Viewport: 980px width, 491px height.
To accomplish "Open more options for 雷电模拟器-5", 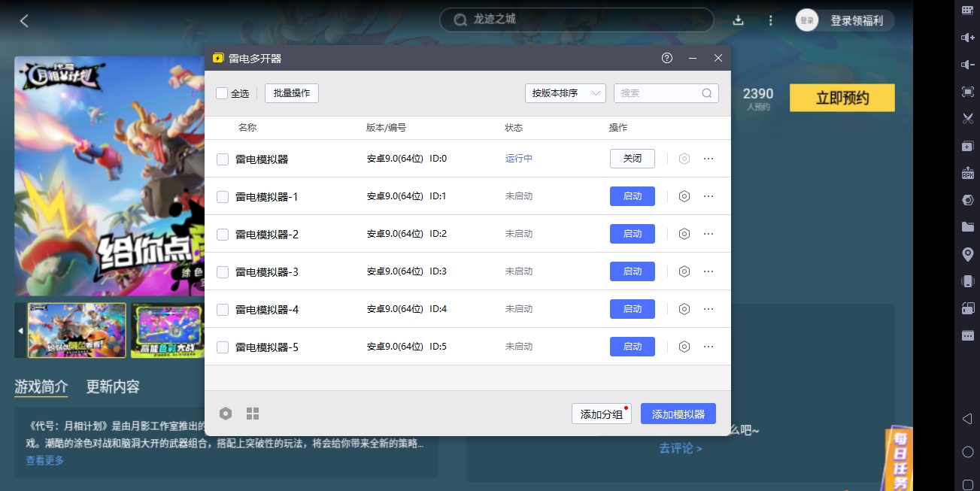I will (708, 347).
